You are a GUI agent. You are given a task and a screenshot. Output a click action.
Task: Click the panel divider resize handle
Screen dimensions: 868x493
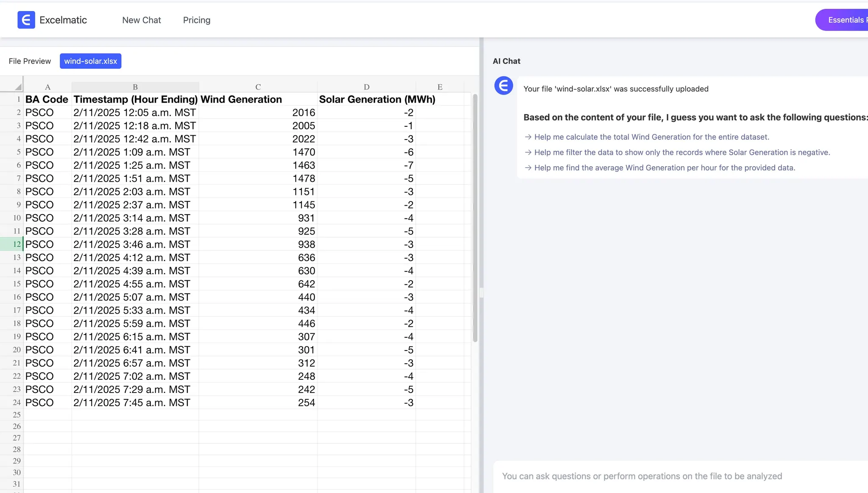click(x=481, y=292)
